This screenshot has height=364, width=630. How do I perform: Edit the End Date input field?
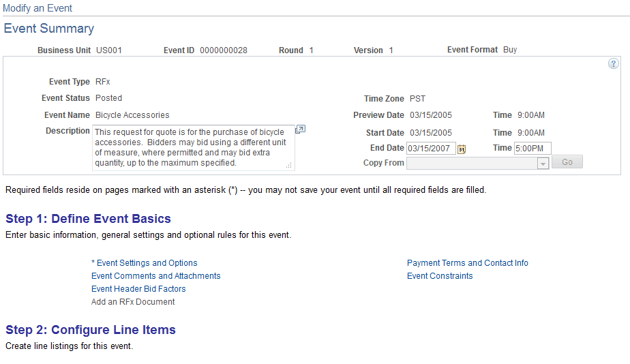coord(431,148)
